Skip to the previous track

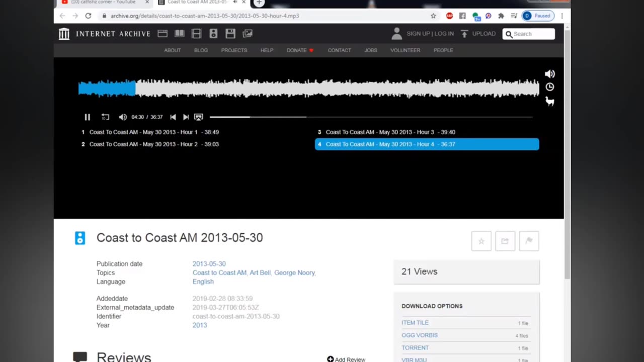coord(173,117)
